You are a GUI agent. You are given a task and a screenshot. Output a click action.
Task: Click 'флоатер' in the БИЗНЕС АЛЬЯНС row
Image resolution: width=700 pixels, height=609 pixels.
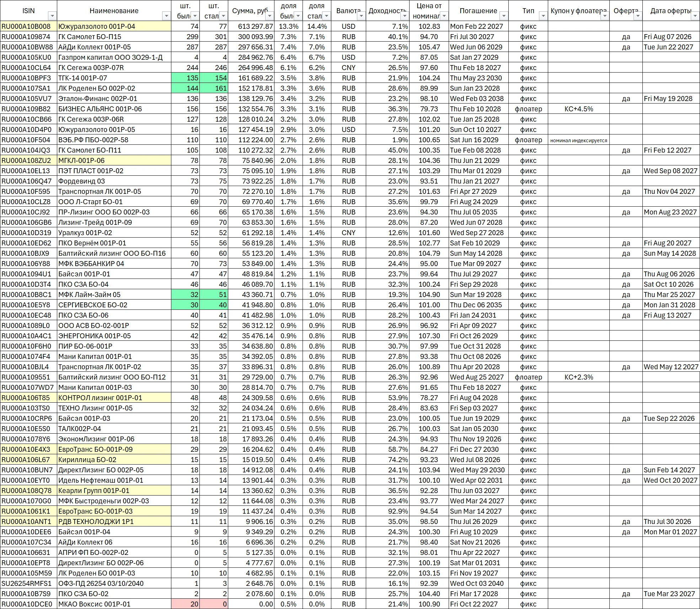pyautogui.click(x=528, y=109)
